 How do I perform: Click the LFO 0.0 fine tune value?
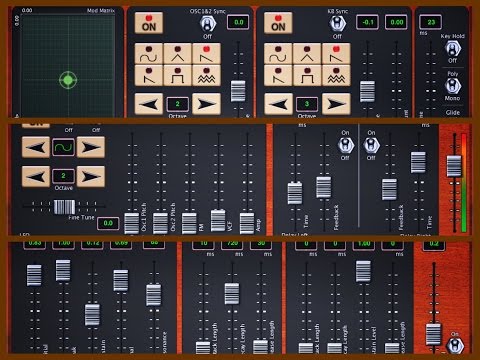point(108,223)
